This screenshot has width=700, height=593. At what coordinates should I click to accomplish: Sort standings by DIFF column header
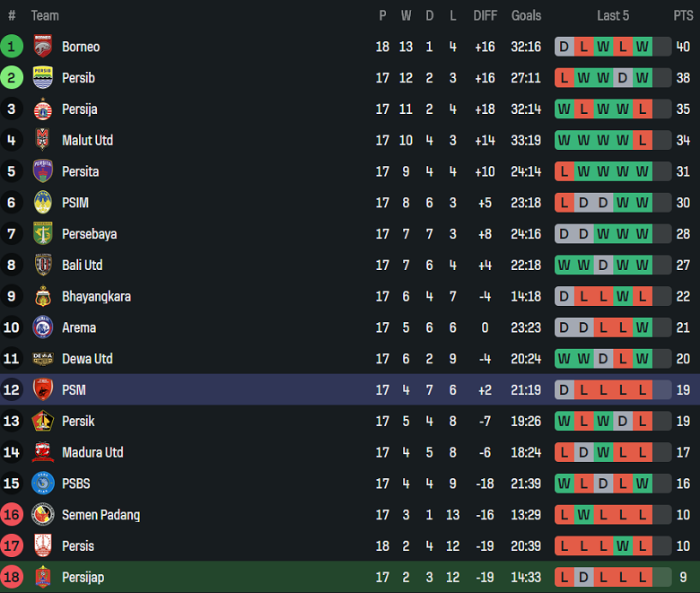(485, 15)
